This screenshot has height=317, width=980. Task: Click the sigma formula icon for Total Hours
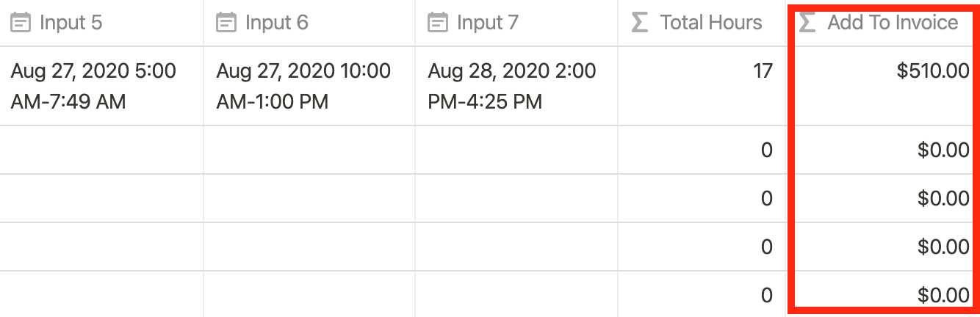tap(641, 23)
